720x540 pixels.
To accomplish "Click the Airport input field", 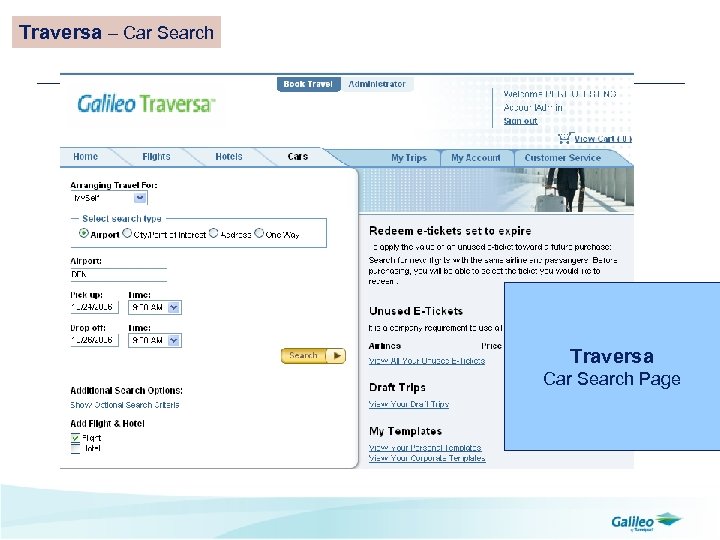I will pyautogui.click(x=118, y=275).
